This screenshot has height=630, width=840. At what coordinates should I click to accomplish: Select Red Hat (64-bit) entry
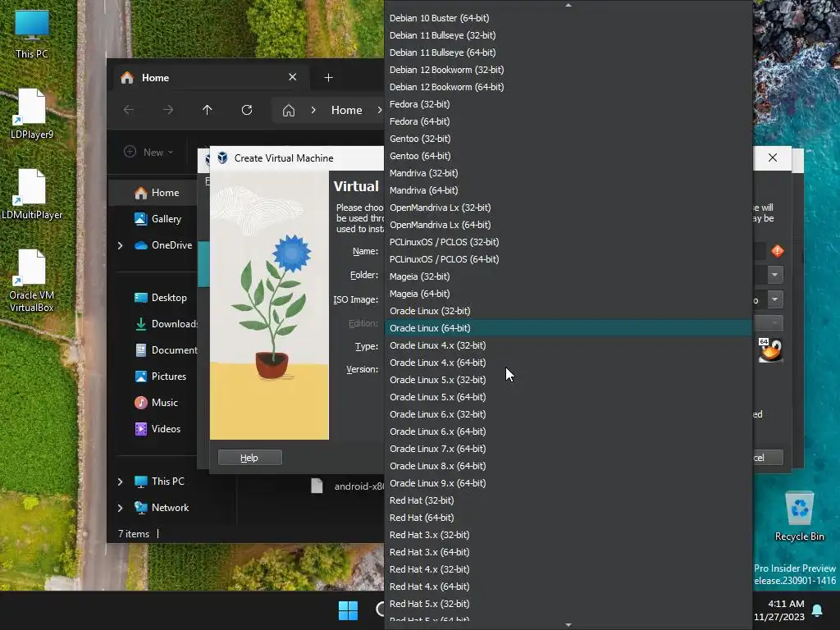[x=568, y=518]
